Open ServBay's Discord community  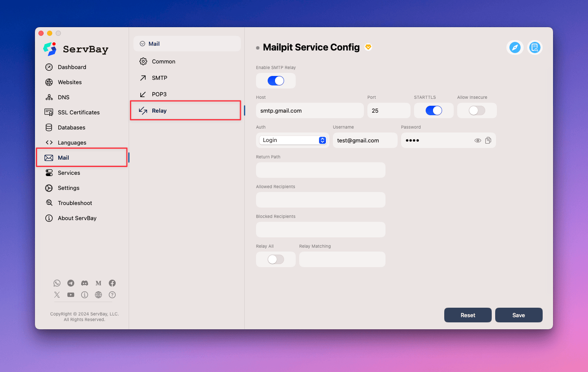tap(85, 283)
